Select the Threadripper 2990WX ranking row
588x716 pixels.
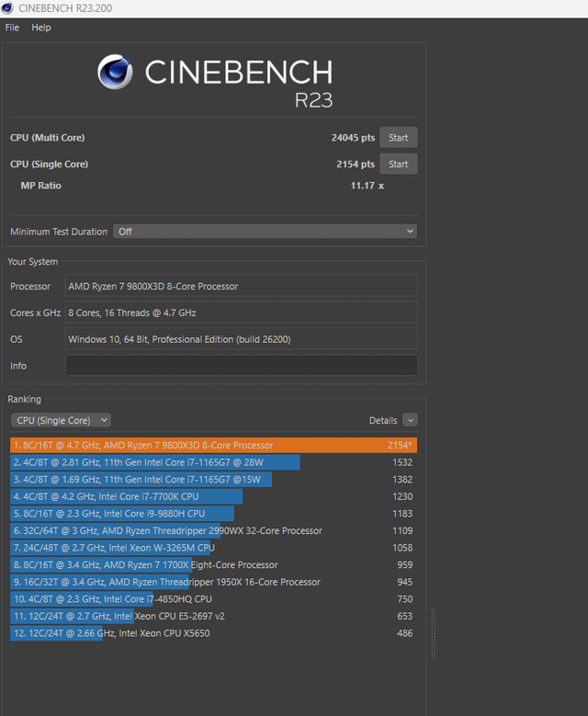click(213, 530)
